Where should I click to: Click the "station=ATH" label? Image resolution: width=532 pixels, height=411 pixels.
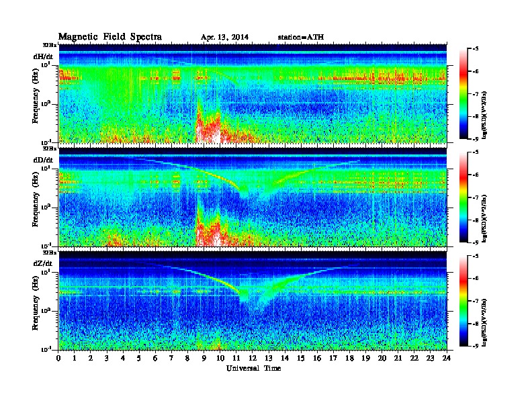point(301,38)
